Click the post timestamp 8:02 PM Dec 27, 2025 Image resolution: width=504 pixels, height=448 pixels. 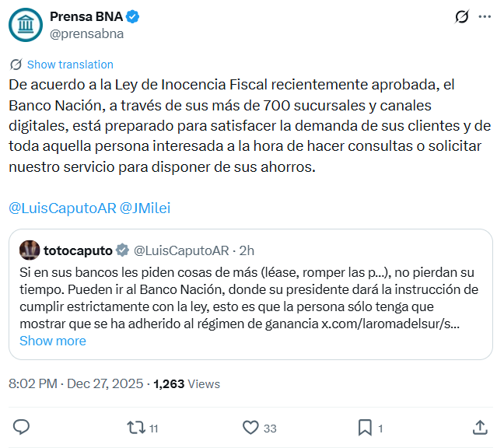tap(76, 383)
